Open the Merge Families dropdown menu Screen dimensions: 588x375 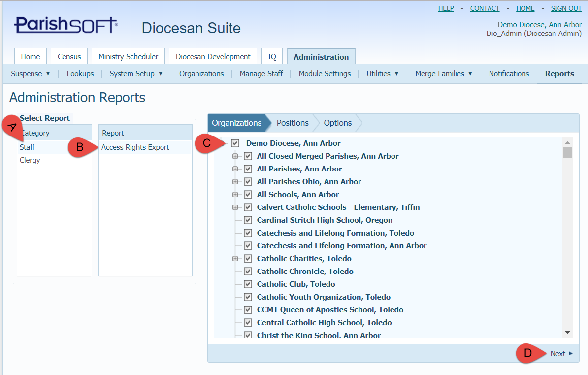pos(444,74)
